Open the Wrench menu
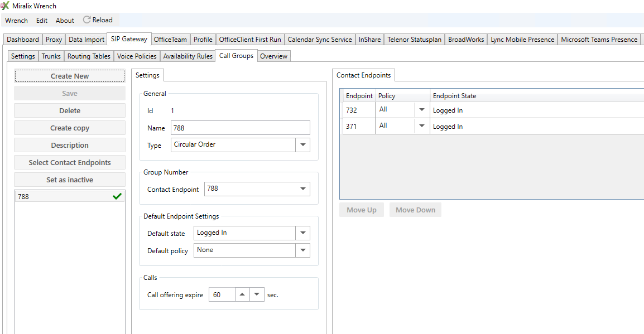The image size is (644, 334). pos(16,21)
